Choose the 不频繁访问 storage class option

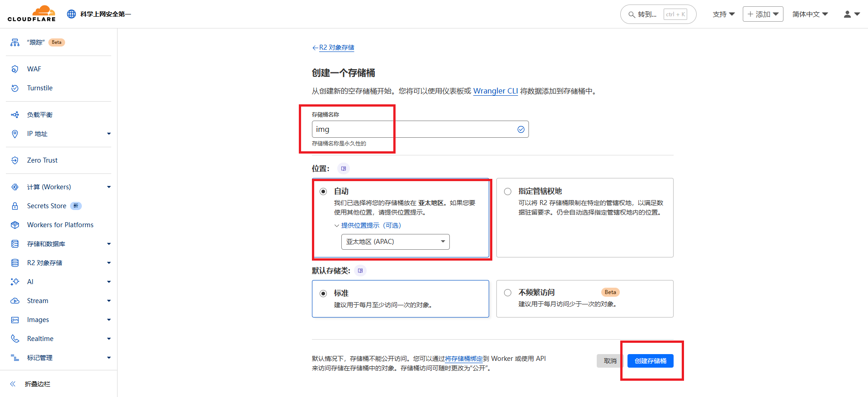508,293
